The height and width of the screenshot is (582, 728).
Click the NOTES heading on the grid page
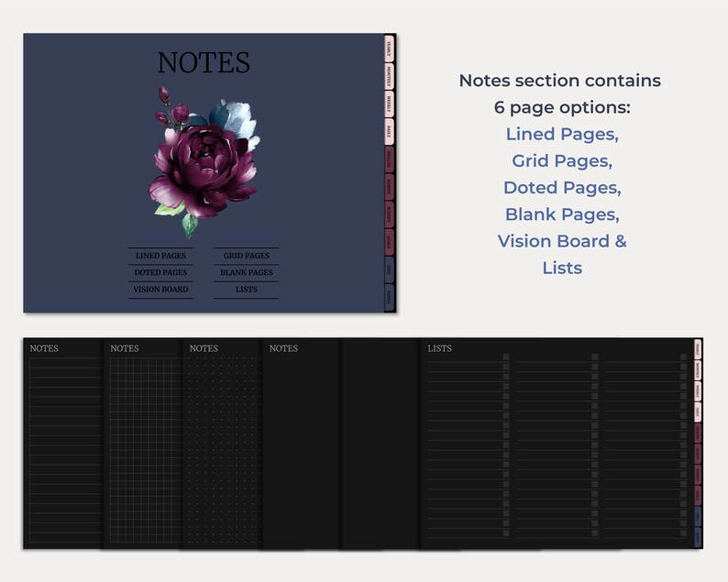coord(125,348)
